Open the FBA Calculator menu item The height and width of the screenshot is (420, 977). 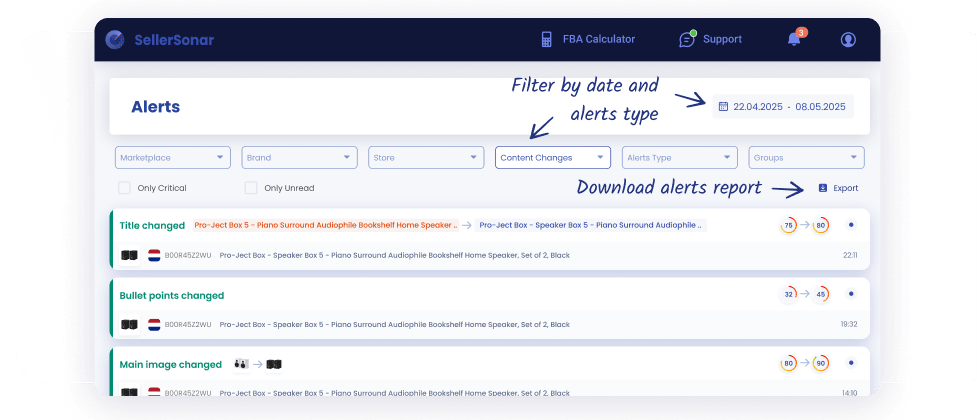pos(597,40)
